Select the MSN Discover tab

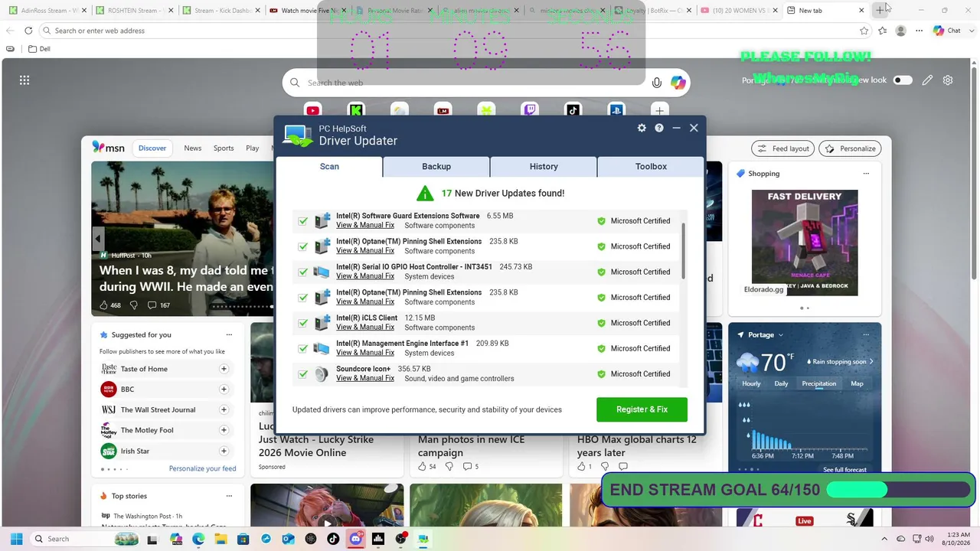coord(152,148)
